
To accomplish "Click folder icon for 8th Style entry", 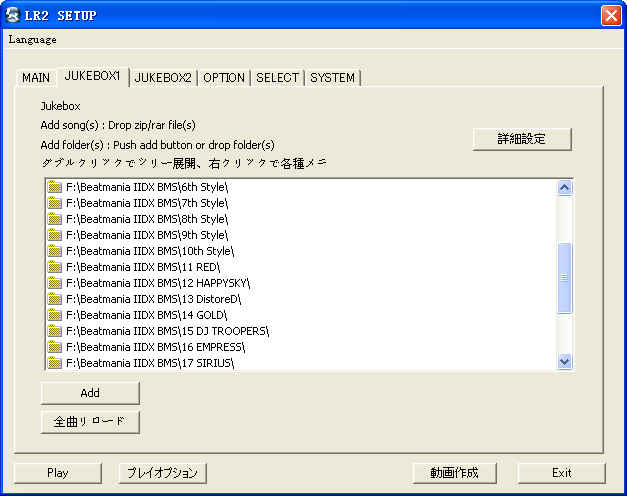I will pyautogui.click(x=54, y=219).
